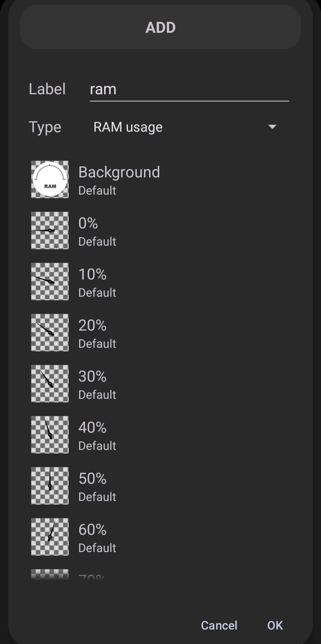
Task: Choose the 0% Default list entry
Action: (160, 230)
